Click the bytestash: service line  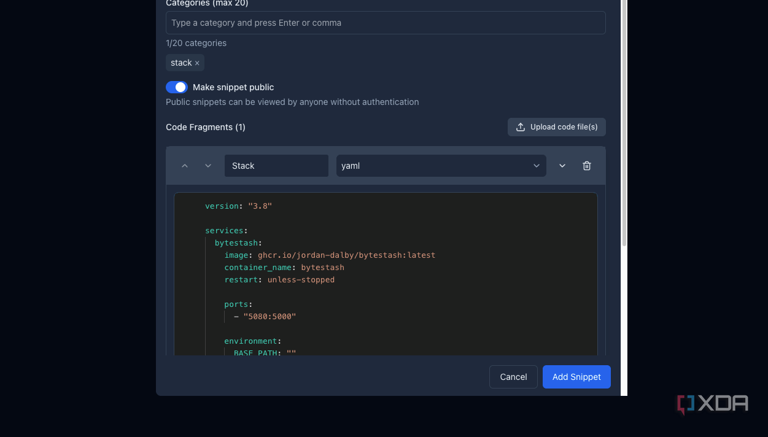[238, 243]
